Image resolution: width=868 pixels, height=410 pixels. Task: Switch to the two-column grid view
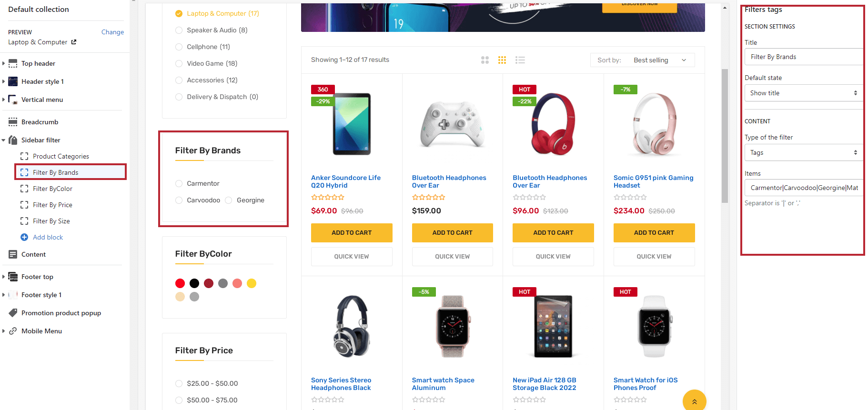[x=485, y=60]
